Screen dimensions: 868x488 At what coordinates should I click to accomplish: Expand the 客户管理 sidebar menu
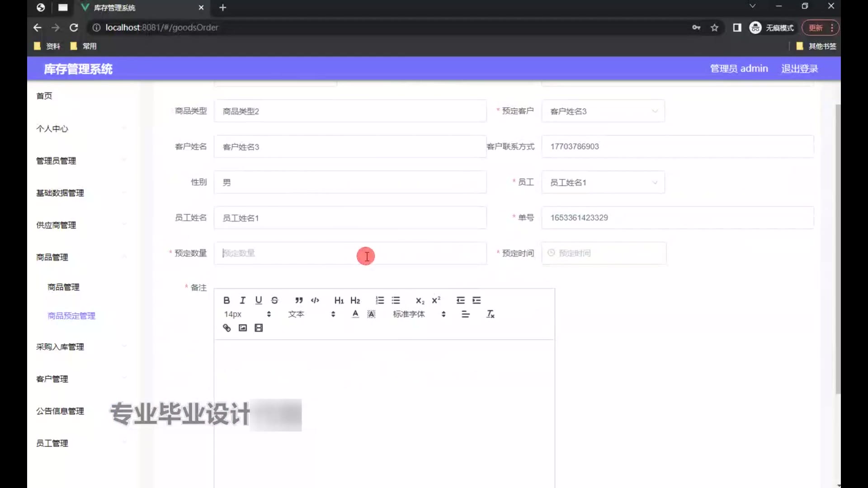pos(52,379)
